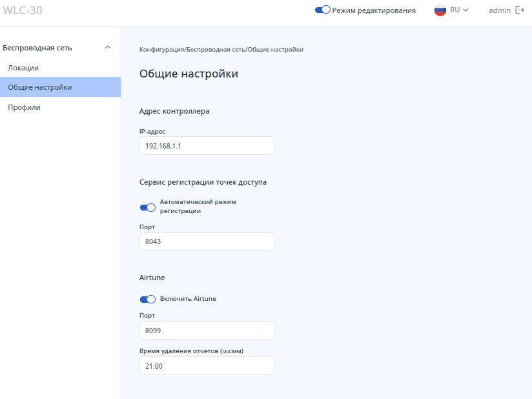The height and width of the screenshot is (399, 532).
Task: Toggle the Режим редактирования switch
Action: (x=323, y=10)
